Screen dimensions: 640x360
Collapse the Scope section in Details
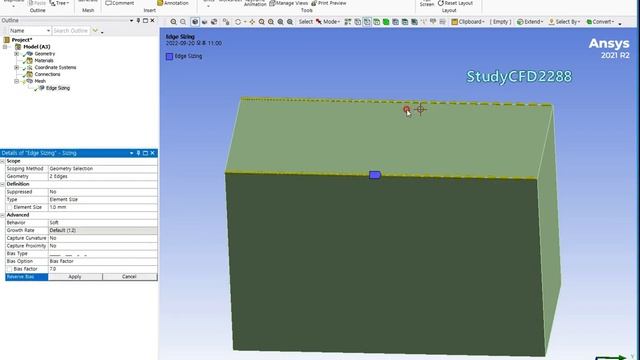[2, 161]
